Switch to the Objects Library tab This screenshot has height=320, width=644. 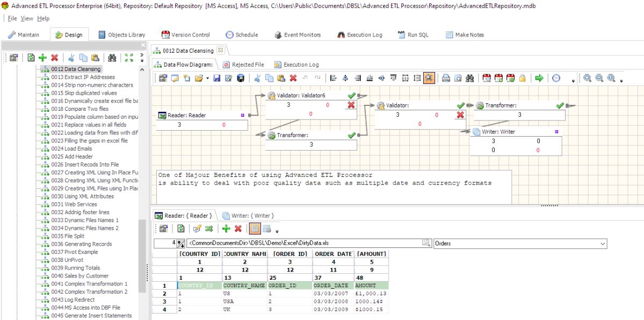[121, 34]
